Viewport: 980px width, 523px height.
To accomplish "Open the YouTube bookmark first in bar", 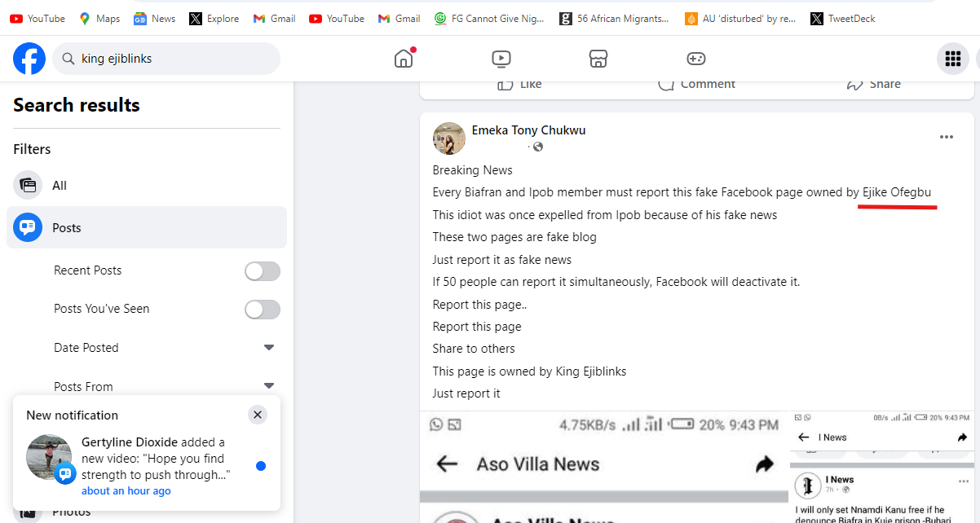I will tap(38, 18).
